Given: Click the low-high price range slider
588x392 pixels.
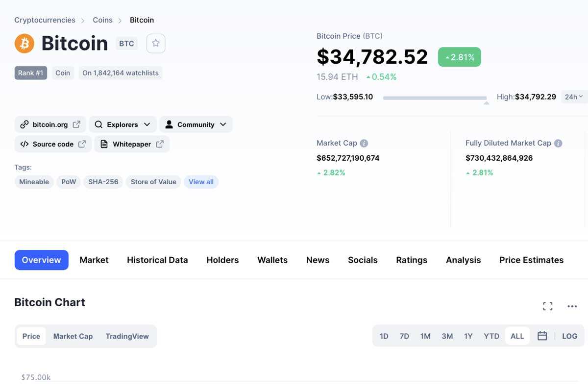Looking at the screenshot, I should pyautogui.click(x=435, y=98).
